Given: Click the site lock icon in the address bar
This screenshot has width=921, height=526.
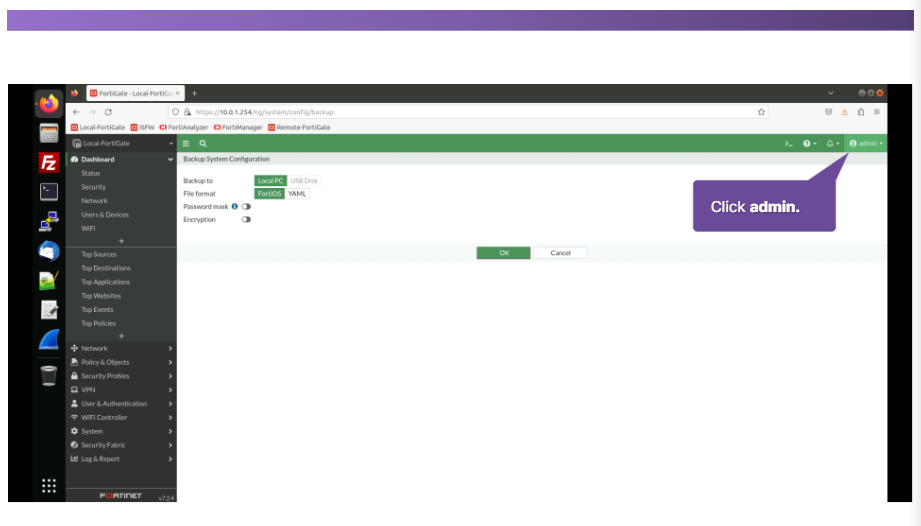Looking at the screenshot, I should click(187, 112).
